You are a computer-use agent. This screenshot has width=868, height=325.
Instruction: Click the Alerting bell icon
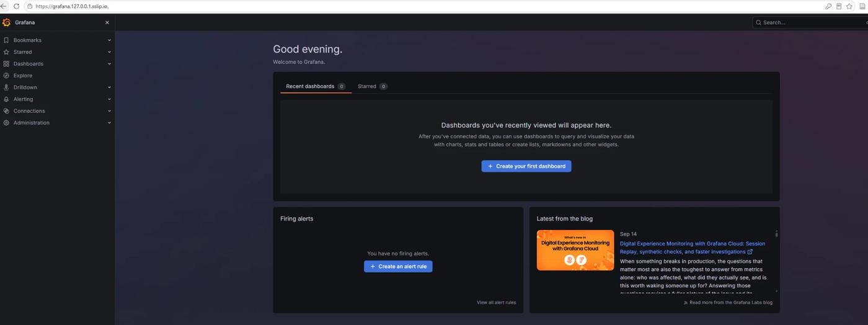[x=6, y=99]
